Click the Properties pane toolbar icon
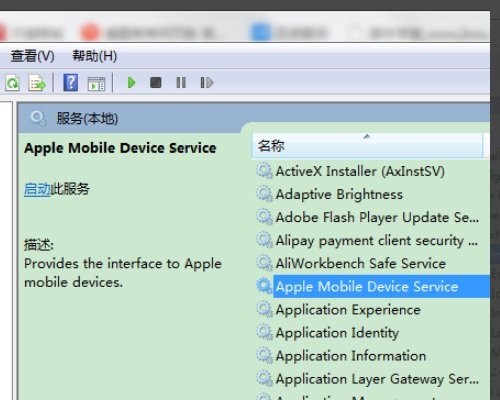The height and width of the screenshot is (400, 500). (x=96, y=83)
